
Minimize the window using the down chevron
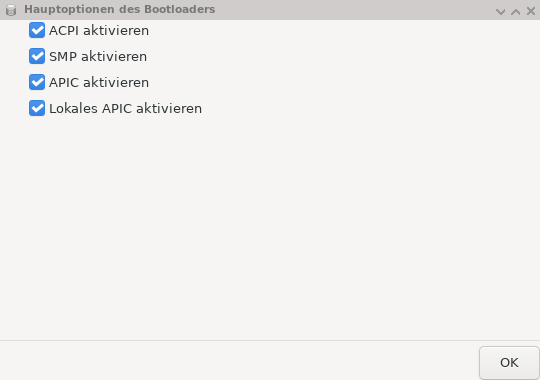tap(500, 12)
